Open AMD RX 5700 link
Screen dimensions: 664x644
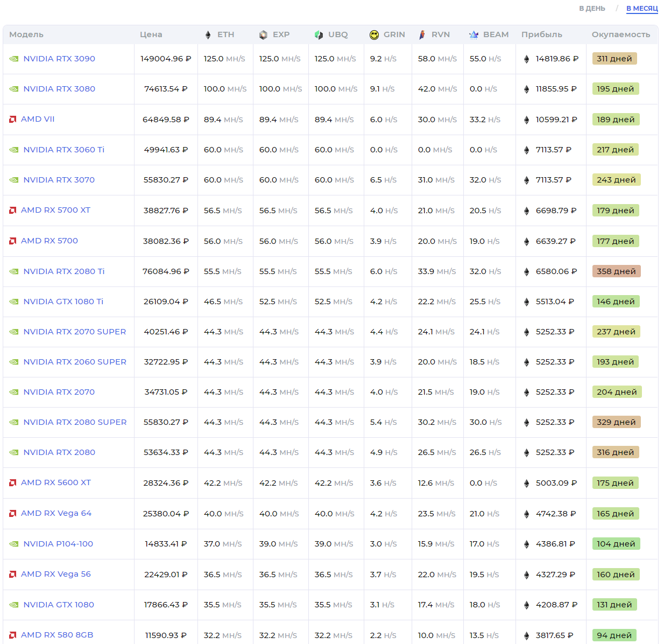(50, 241)
